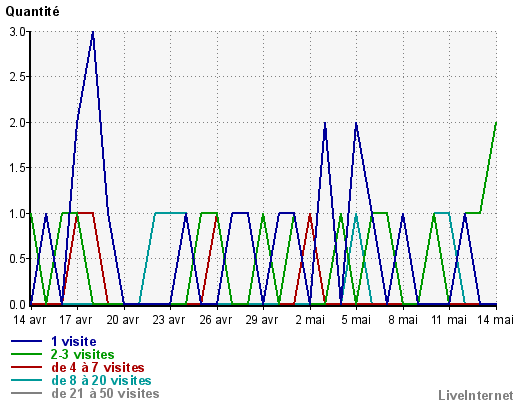Click the '2-3 visites' legend label
The width and height of the screenshot is (520, 405).
83,354
